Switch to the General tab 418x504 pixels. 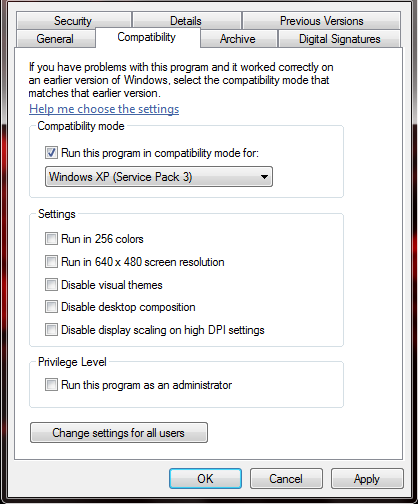point(55,39)
